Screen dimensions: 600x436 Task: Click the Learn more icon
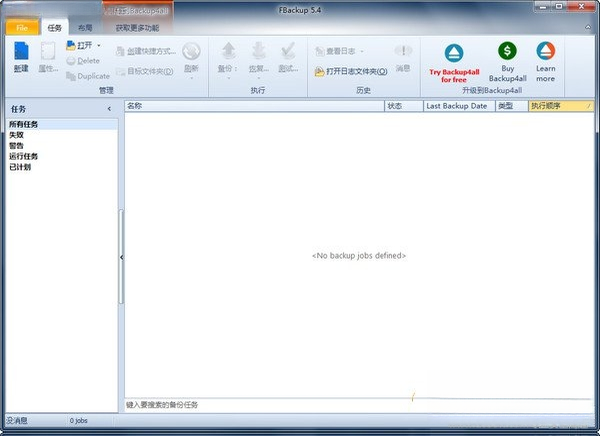tap(546, 51)
